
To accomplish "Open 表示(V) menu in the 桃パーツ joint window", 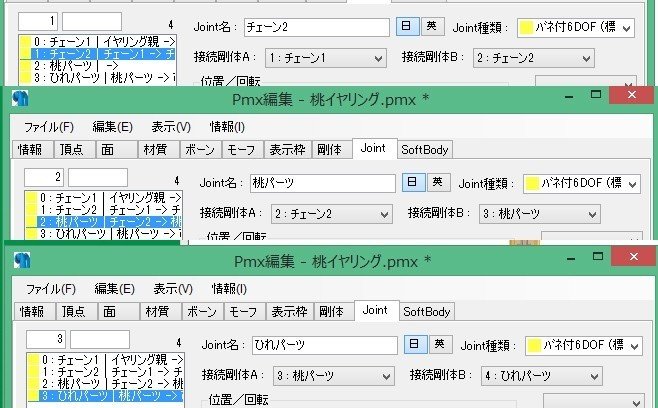I will tap(171, 127).
